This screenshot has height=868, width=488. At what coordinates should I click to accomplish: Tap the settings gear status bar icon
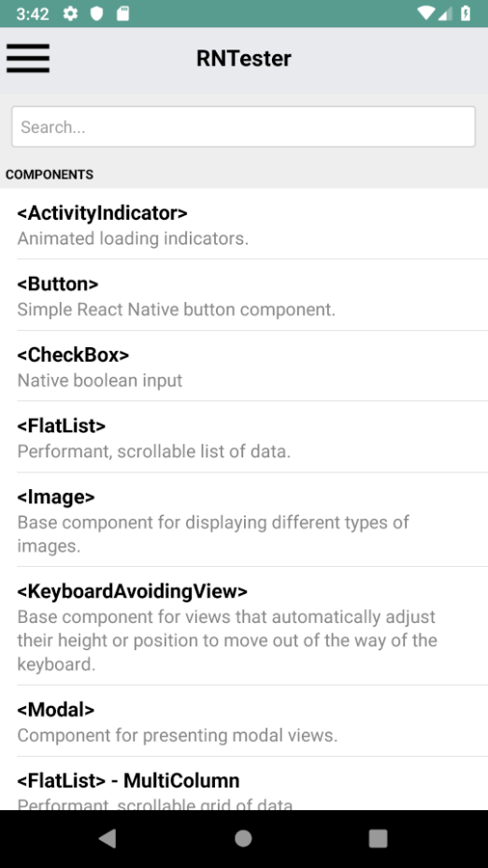tap(70, 14)
